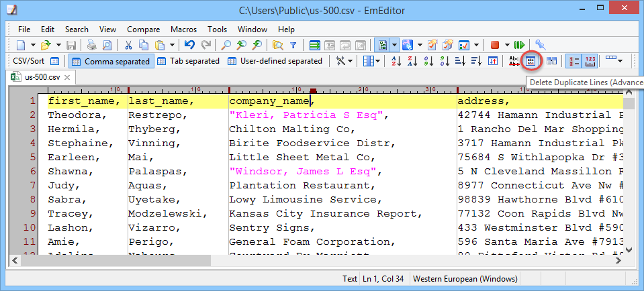Click the blue funnel Filter icon
The width and height of the screenshot is (644, 291).
pyautogui.click(x=293, y=45)
